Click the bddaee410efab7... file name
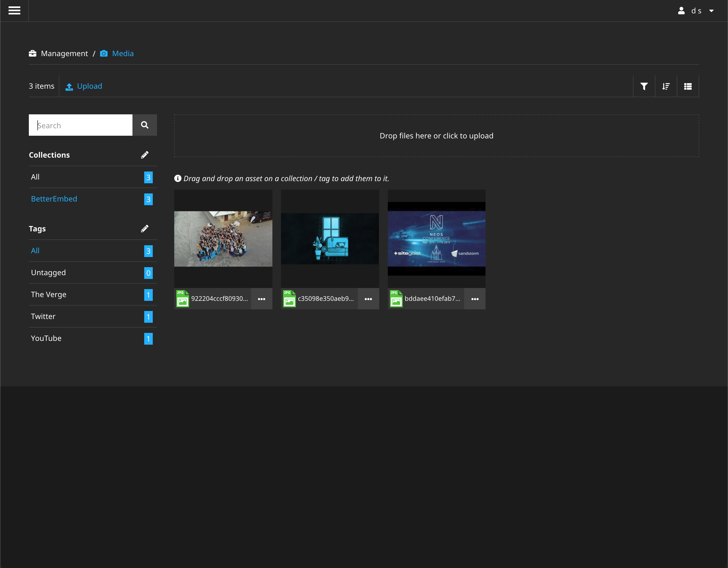The width and height of the screenshot is (728, 568). [x=432, y=298]
